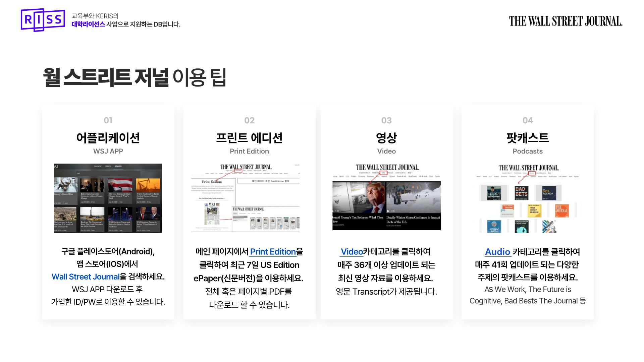This screenshot has width=644, height=362.
Task: Open the Audio category link
Action: [497, 252]
